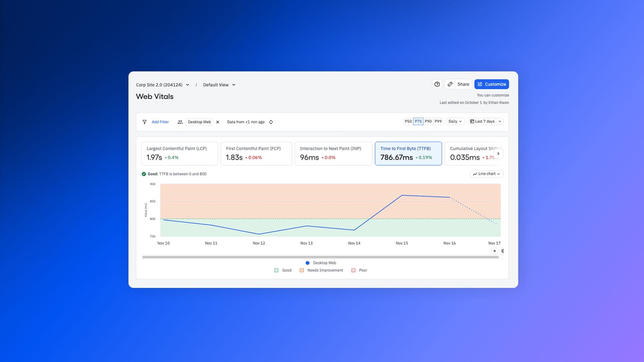This screenshot has width=644, height=362.
Task: Click the filter funnel icon
Action: [145, 122]
